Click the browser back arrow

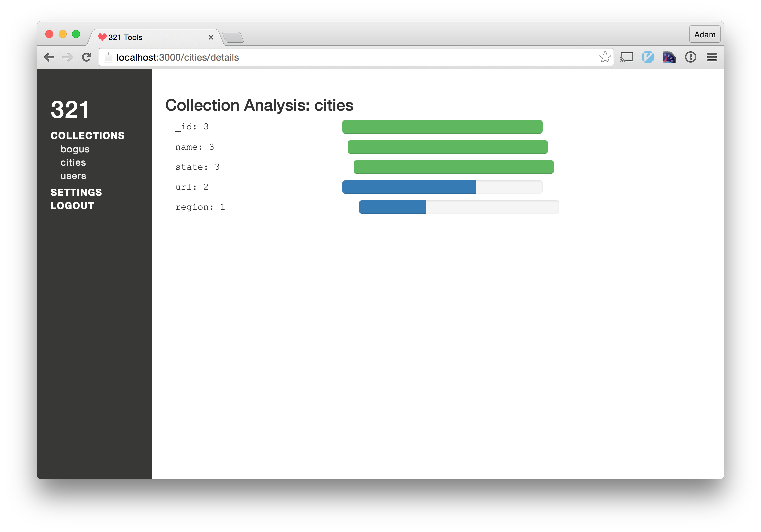[x=49, y=57]
